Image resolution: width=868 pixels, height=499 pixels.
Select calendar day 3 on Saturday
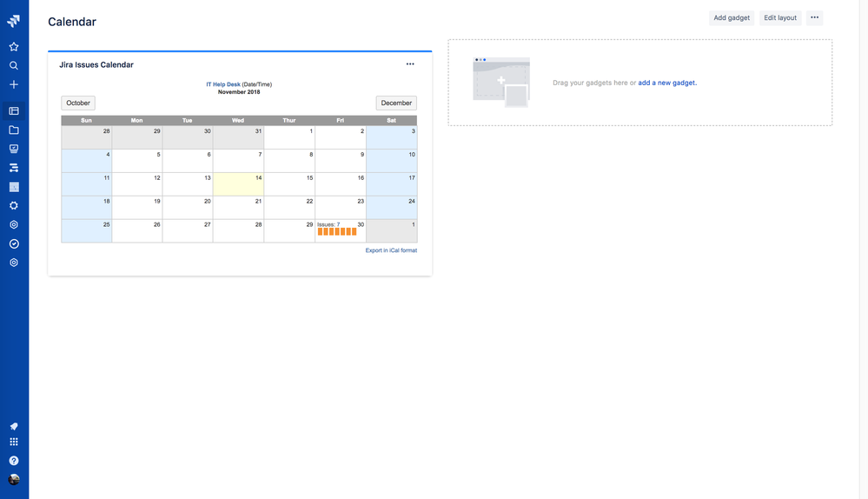pyautogui.click(x=391, y=137)
